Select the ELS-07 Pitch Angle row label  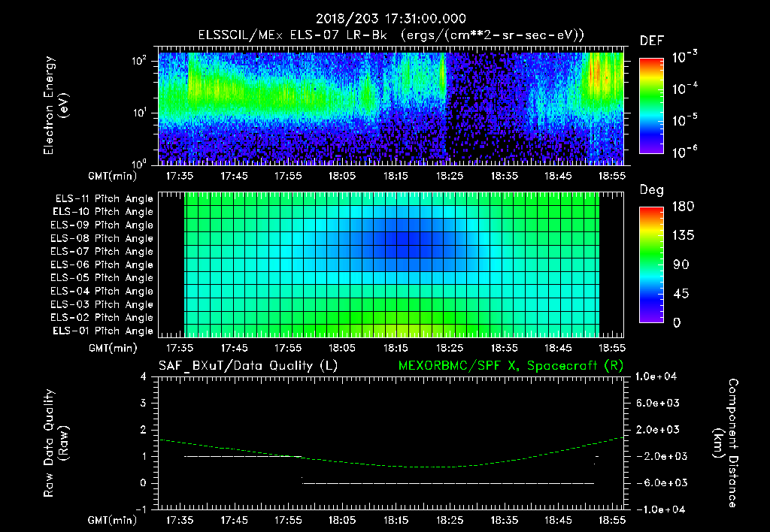(x=102, y=251)
